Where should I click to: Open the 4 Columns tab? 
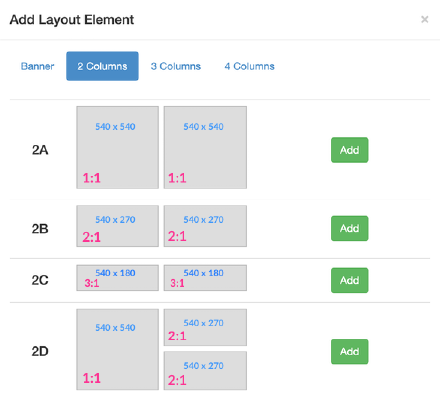(x=249, y=66)
